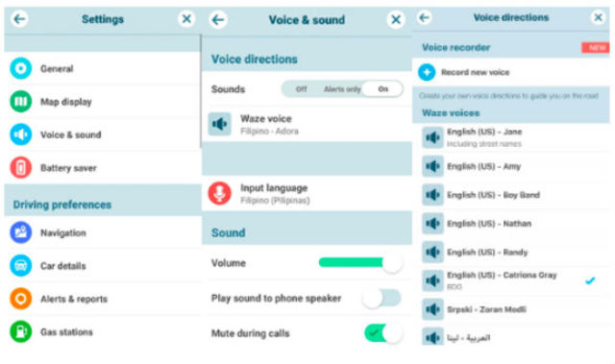Open Map display settings
This screenshot has width=615, height=364.
pos(103,102)
